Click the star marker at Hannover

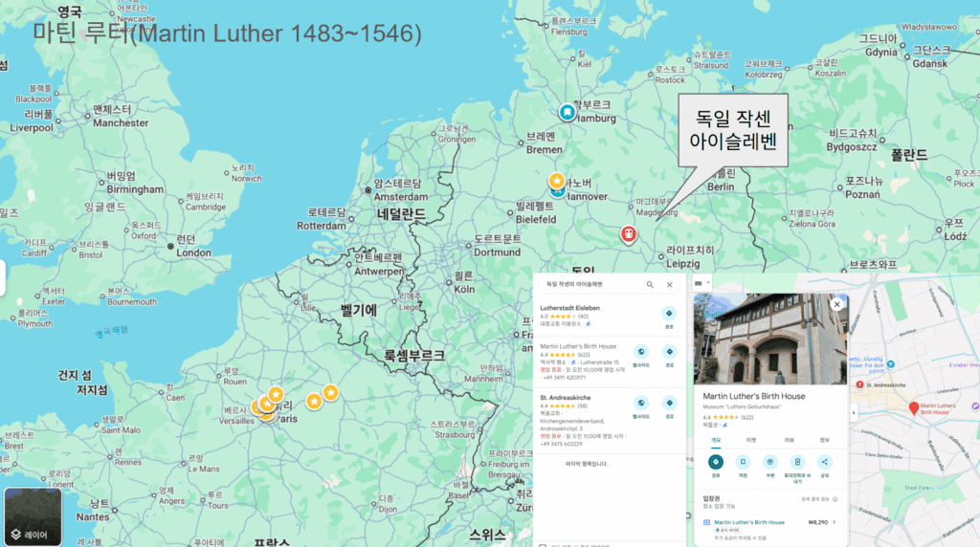pos(556,181)
